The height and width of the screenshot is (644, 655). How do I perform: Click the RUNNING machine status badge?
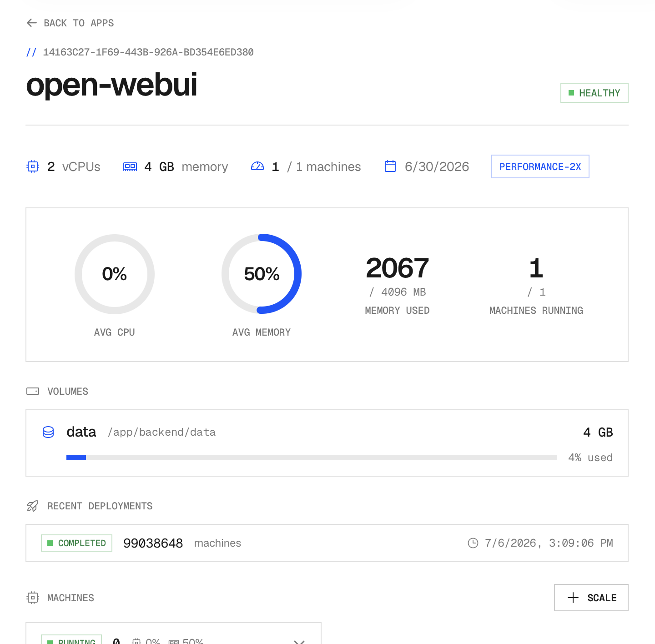71,640
